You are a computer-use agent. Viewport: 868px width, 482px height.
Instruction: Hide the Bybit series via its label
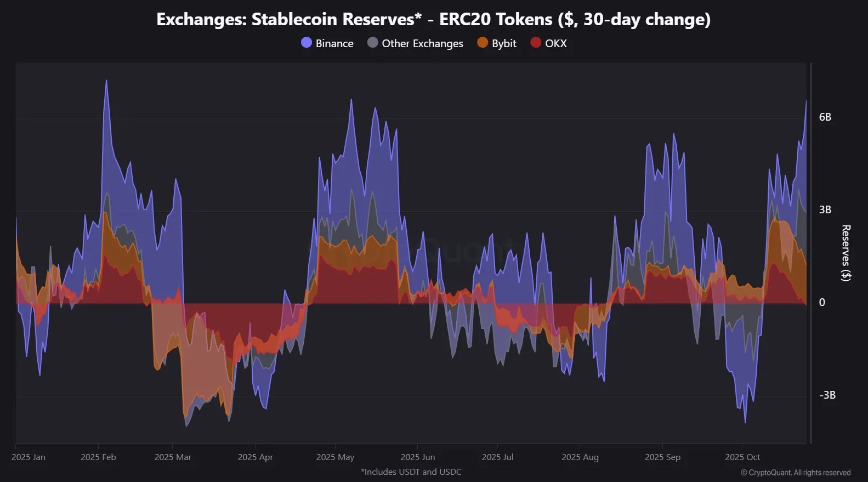click(504, 43)
